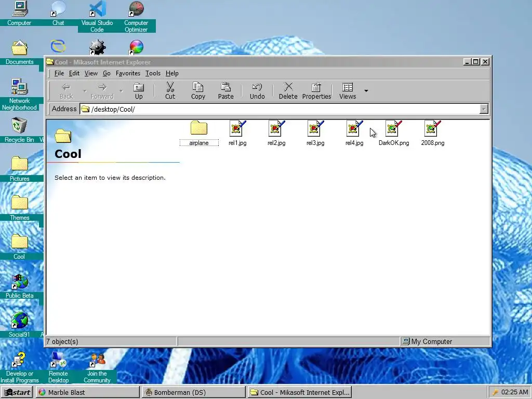
Task: Click the system tray icon beside clock
Action: [x=495, y=392]
